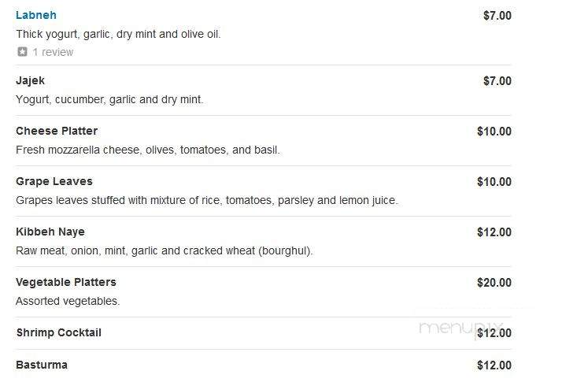Open the Labneh menu item link

click(x=36, y=15)
